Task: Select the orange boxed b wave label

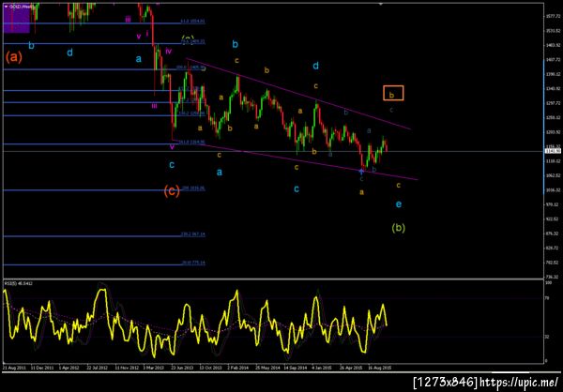Action: click(393, 93)
